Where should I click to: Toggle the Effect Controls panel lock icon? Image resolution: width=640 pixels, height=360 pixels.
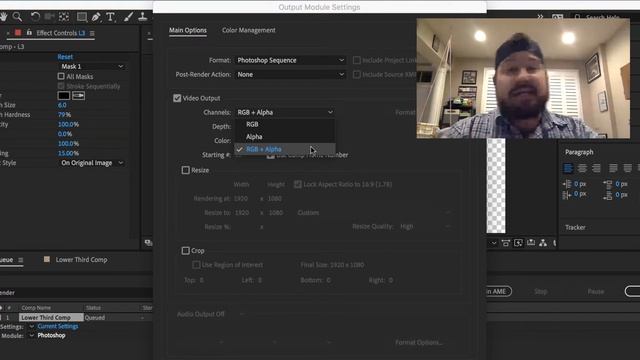click(x=29, y=33)
